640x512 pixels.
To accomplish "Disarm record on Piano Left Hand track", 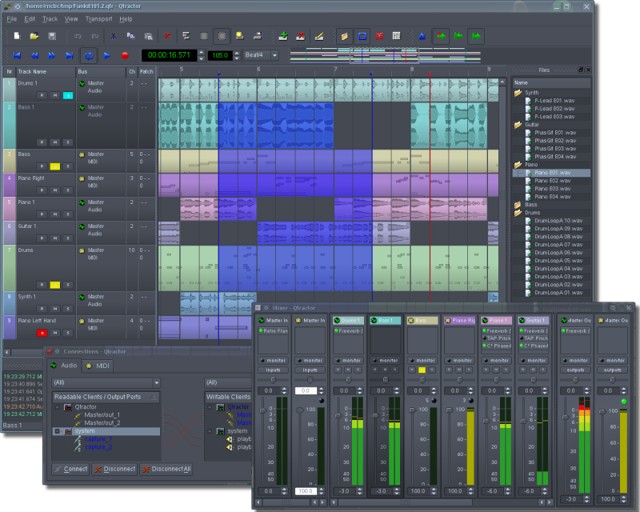I will coord(42,333).
